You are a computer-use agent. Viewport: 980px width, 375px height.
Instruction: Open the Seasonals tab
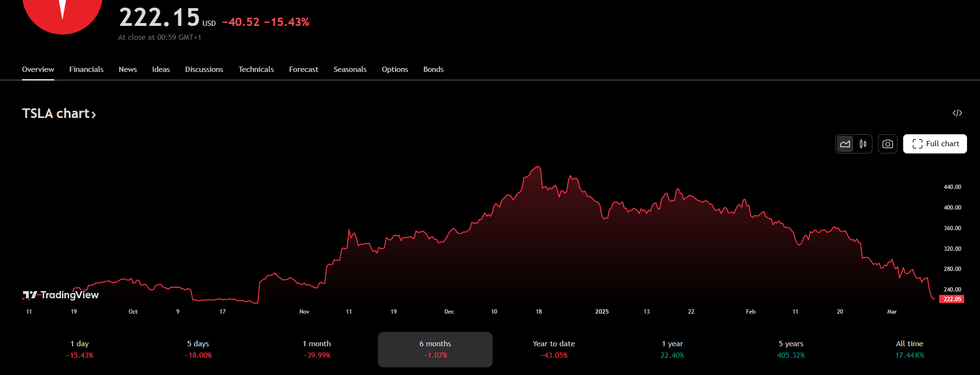point(350,70)
